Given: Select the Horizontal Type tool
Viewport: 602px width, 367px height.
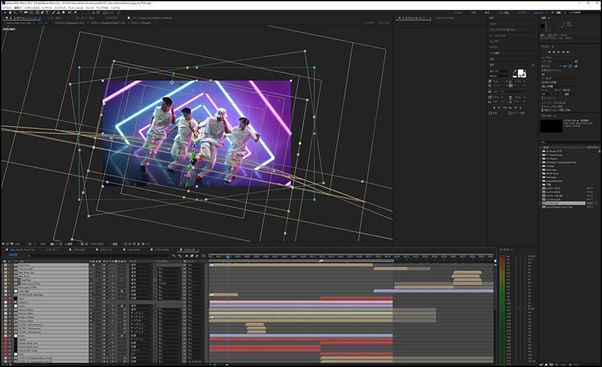Looking at the screenshot, I should pos(47,13).
